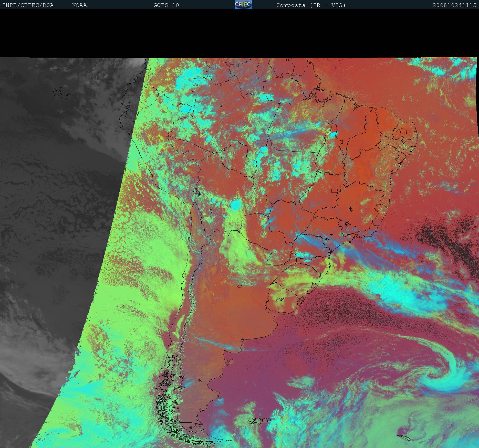Click the Distrito Federal rectangle in Brazil
The width and height of the screenshot is (479, 448).
coord(335,190)
